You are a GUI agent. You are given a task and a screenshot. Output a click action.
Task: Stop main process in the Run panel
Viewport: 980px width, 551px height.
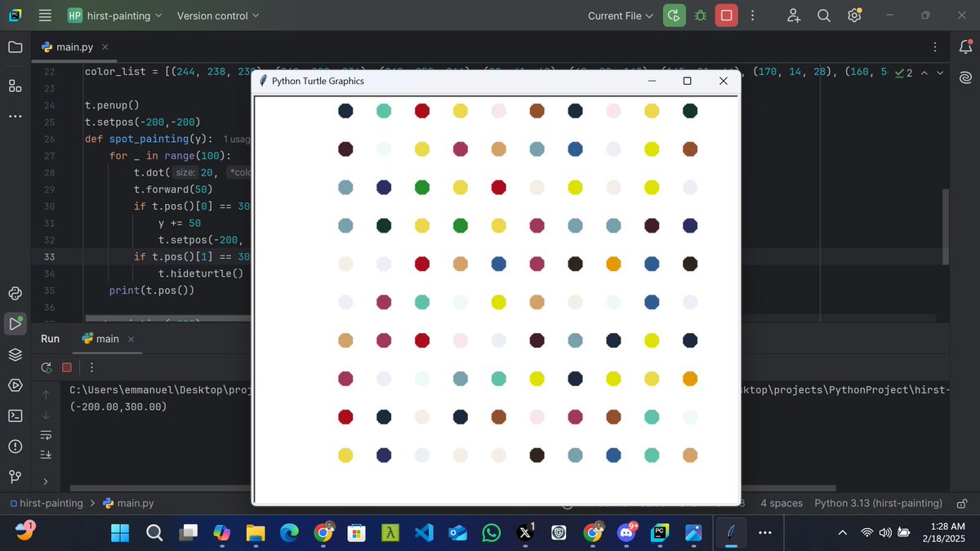tap(67, 367)
